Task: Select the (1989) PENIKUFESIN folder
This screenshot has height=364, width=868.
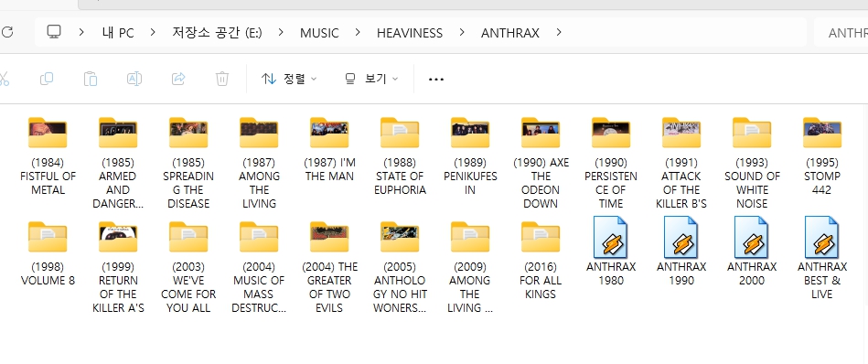Action: (470, 156)
